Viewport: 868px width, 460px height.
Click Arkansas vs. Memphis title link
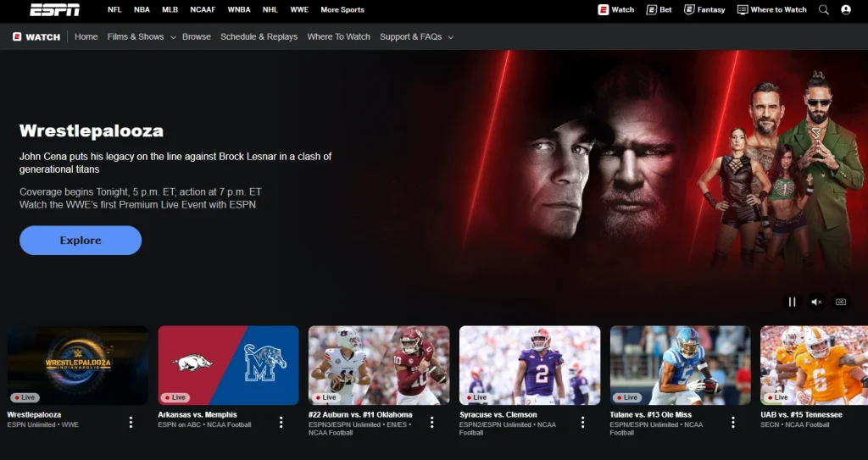click(x=198, y=414)
